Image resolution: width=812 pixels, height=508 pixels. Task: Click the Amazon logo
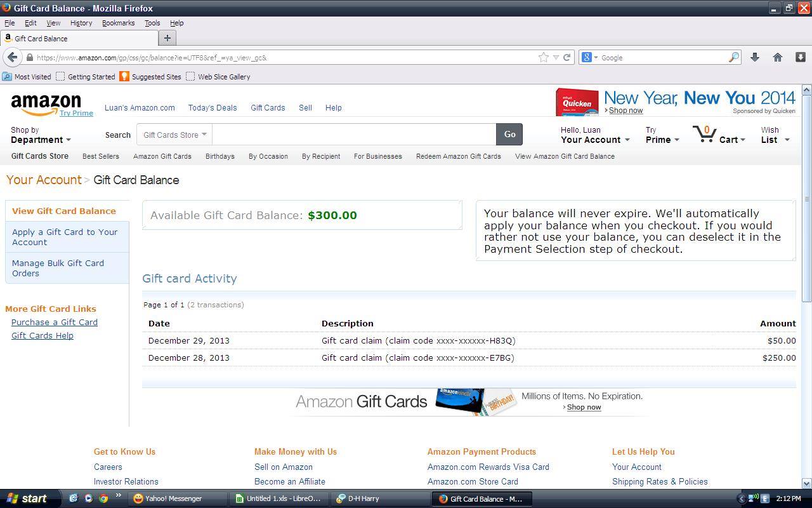click(x=46, y=105)
